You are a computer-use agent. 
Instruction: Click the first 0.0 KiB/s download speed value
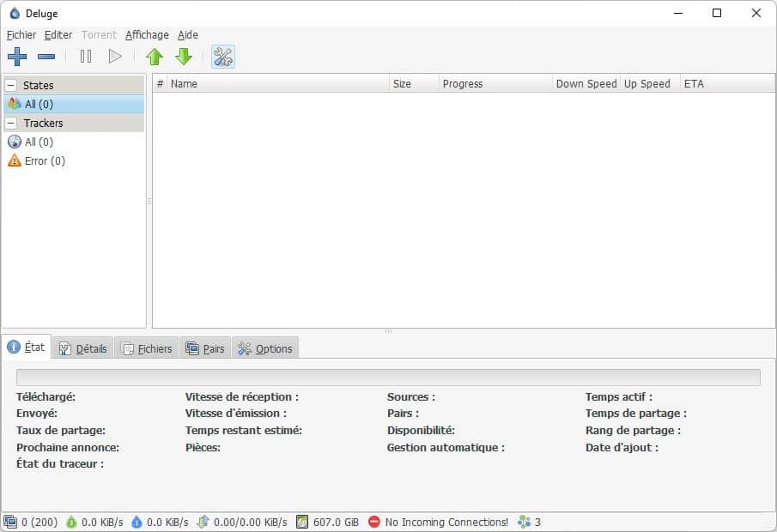click(x=102, y=522)
